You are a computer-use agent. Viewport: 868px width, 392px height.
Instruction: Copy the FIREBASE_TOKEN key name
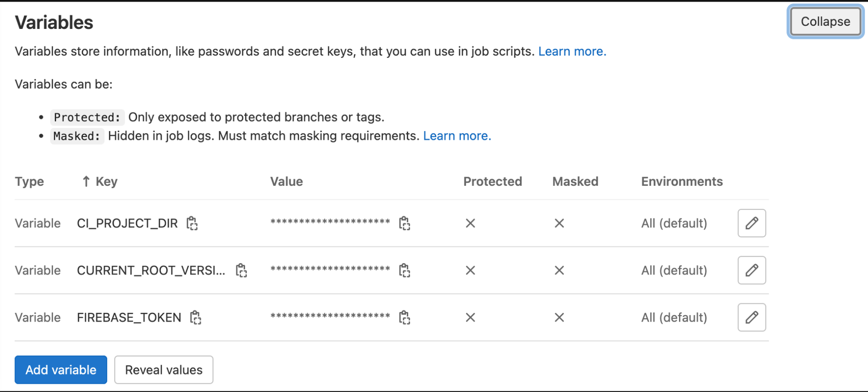[195, 317]
